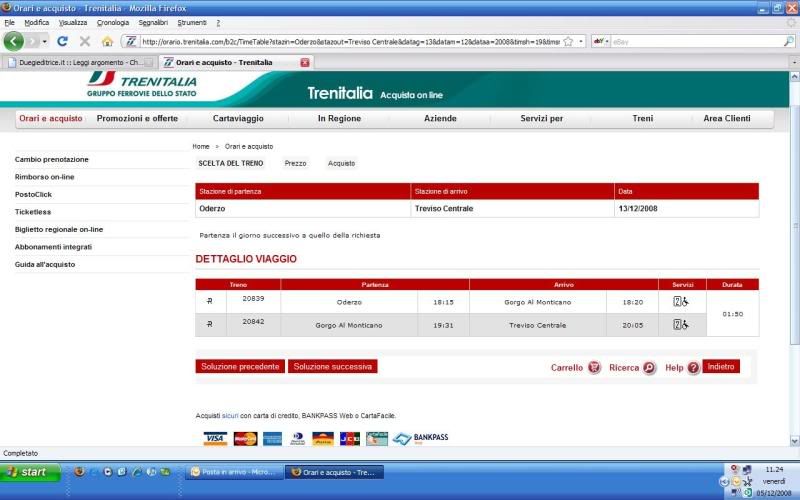Screen dimensions: 800x500
Task: Open the back/forward history dropdown arrow
Action: (45, 41)
